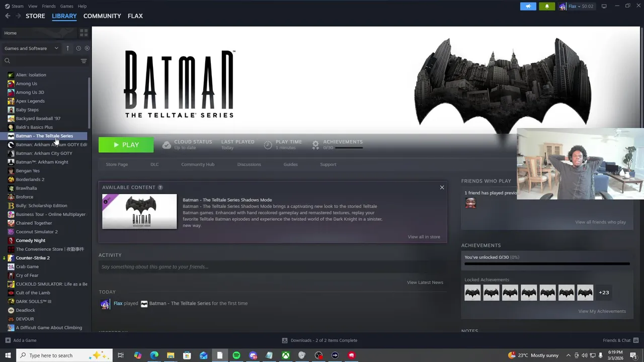
Task: Open the announcements megaphone button
Action: (528, 6)
